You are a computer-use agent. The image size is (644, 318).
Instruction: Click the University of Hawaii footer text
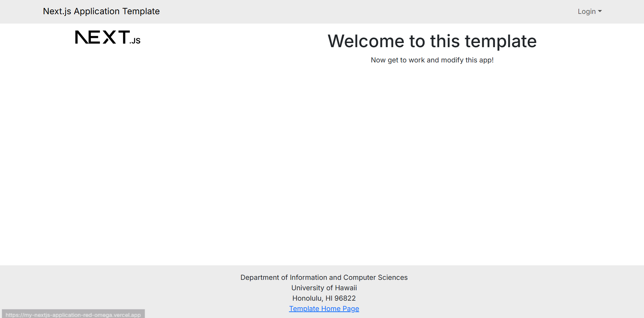coord(324,288)
